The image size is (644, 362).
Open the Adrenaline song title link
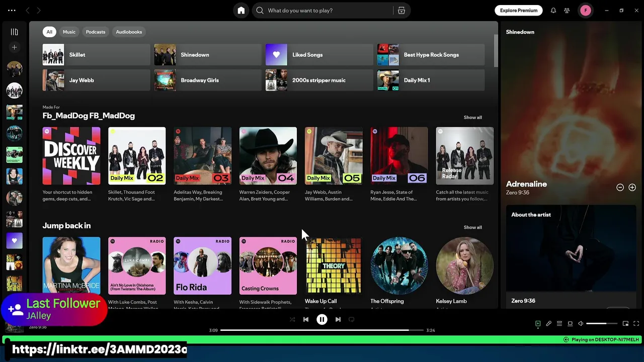click(x=526, y=184)
